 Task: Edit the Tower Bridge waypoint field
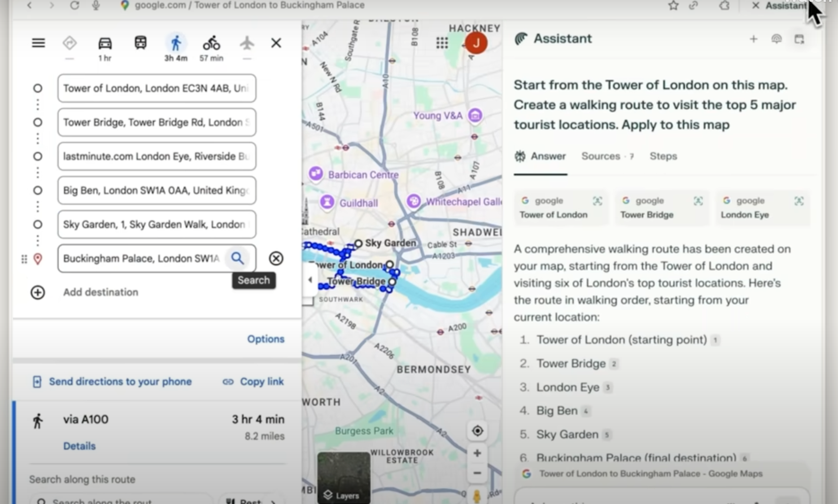(x=157, y=122)
